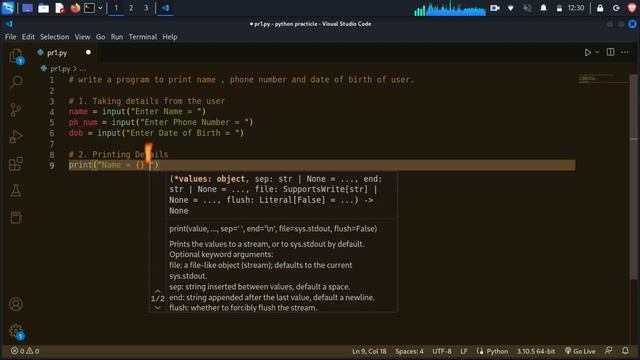Show previous signature in parameter hint
640x360 pixels.
pos(158,291)
